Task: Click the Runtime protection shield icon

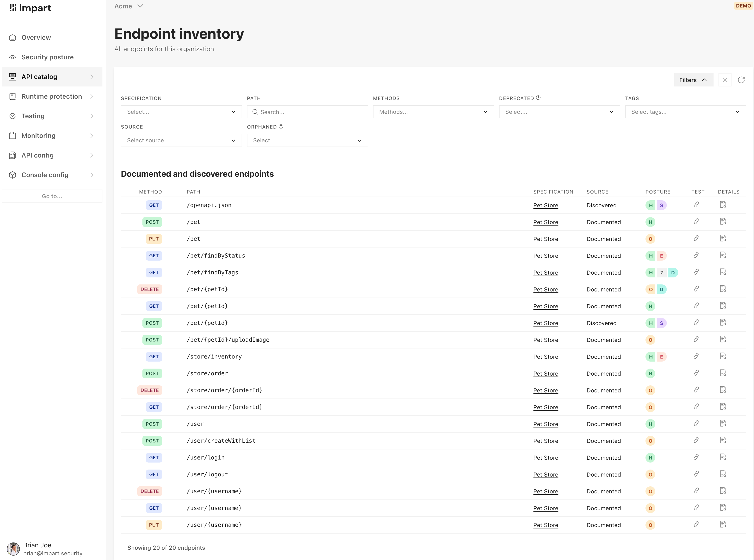Action: [13, 96]
